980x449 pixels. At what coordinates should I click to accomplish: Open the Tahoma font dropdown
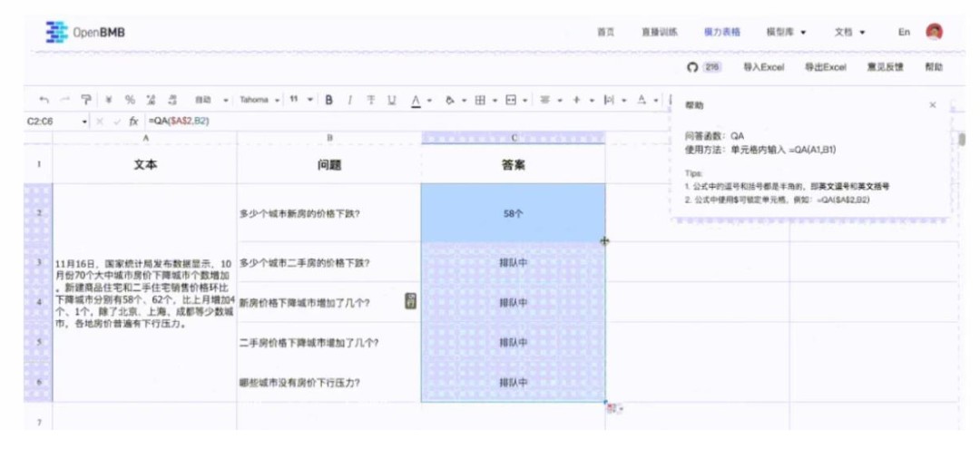259,100
